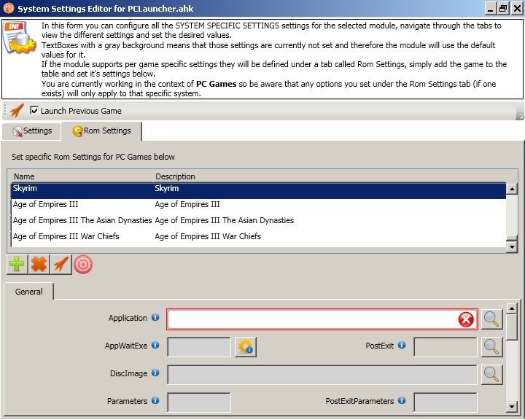Click games table scrollbar down arrow
Screen dimensions: 525x420
pyautogui.click(x=512, y=247)
